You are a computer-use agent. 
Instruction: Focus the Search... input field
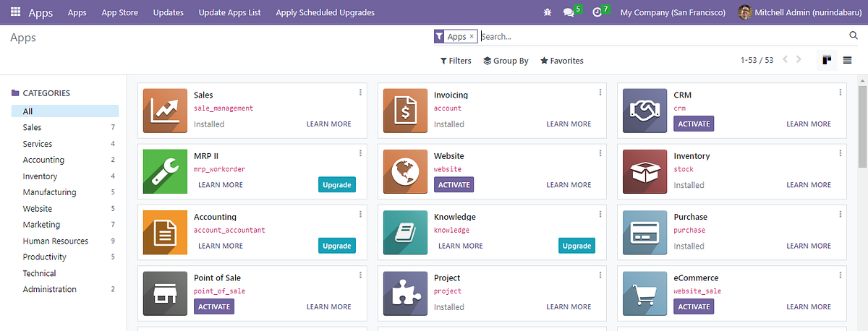tap(662, 36)
